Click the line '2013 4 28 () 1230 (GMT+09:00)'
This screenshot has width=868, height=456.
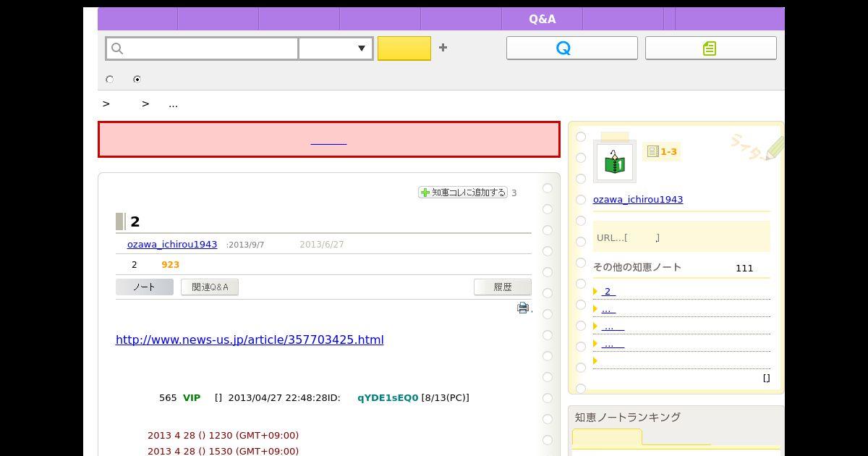click(x=223, y=435)
